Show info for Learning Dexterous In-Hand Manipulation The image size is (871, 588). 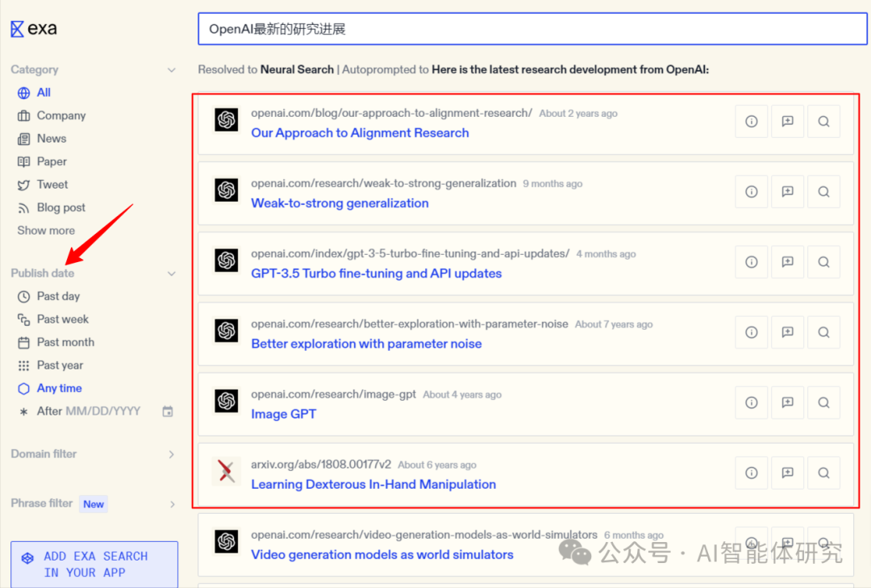point(751,473)
